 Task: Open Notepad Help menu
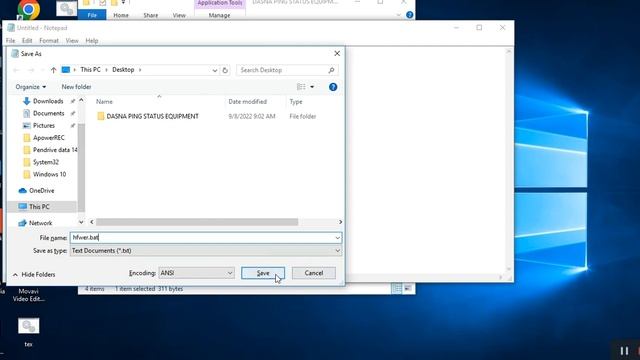tap(92, 41)
